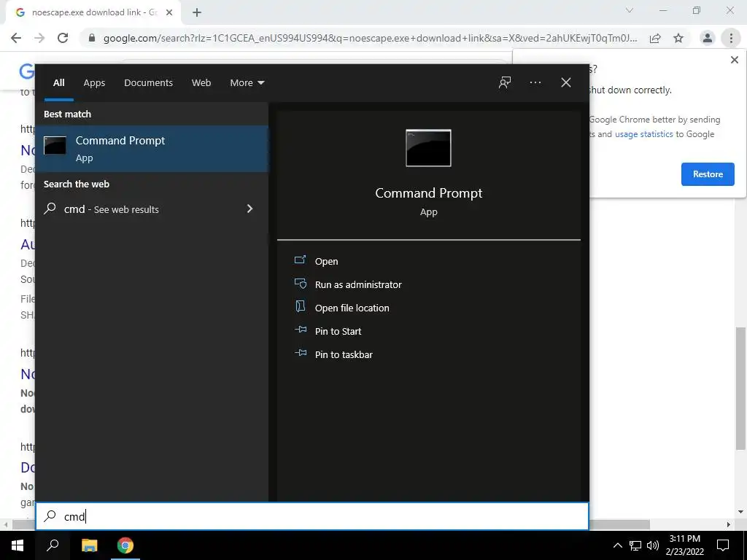Choose Pin to taskbar
This screenshot has height=560, width=747.
(x=333, y=354)
